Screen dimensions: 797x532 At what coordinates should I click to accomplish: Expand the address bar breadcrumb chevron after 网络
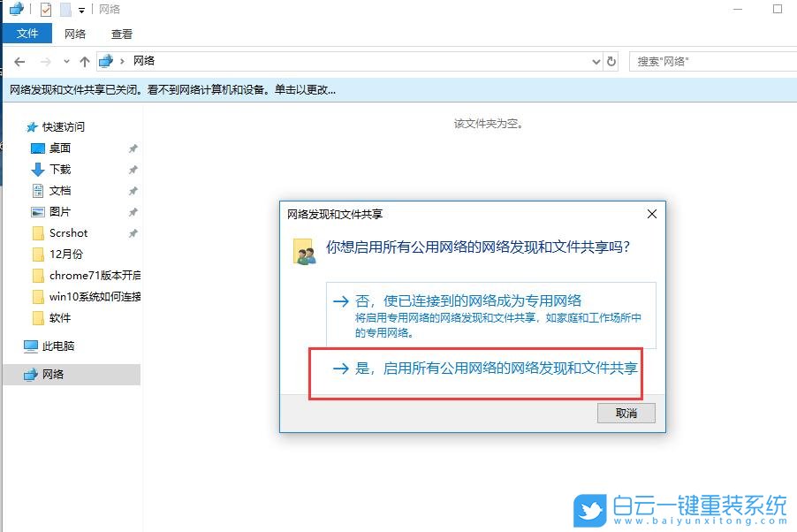click(161, 61)
